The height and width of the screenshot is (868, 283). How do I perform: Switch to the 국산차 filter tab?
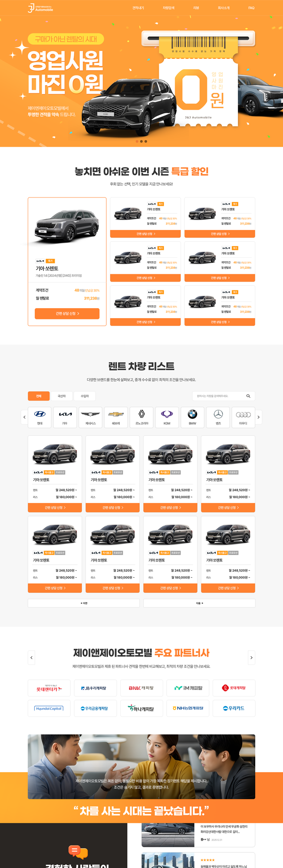point(62,396)
